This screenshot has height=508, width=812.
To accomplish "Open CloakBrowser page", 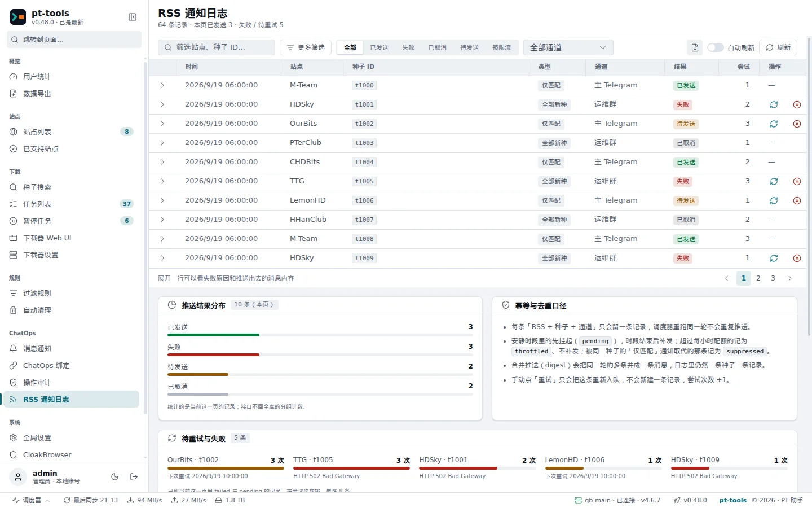I will [71, 455].
